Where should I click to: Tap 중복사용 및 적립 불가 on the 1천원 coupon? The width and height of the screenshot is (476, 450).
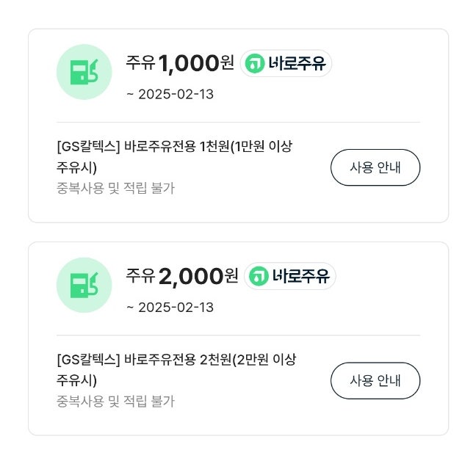pyautogui.click(x=115, y=188)
